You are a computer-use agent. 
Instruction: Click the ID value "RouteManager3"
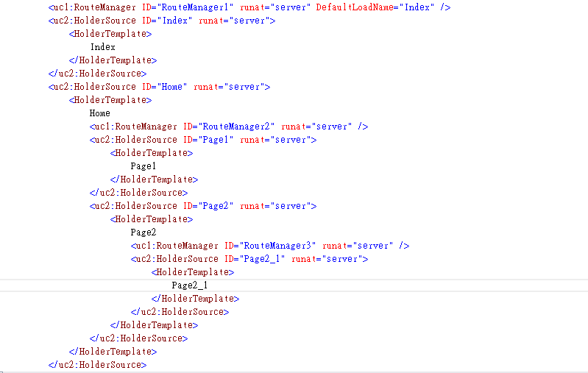pyautogui.click(x=277, y=246)
